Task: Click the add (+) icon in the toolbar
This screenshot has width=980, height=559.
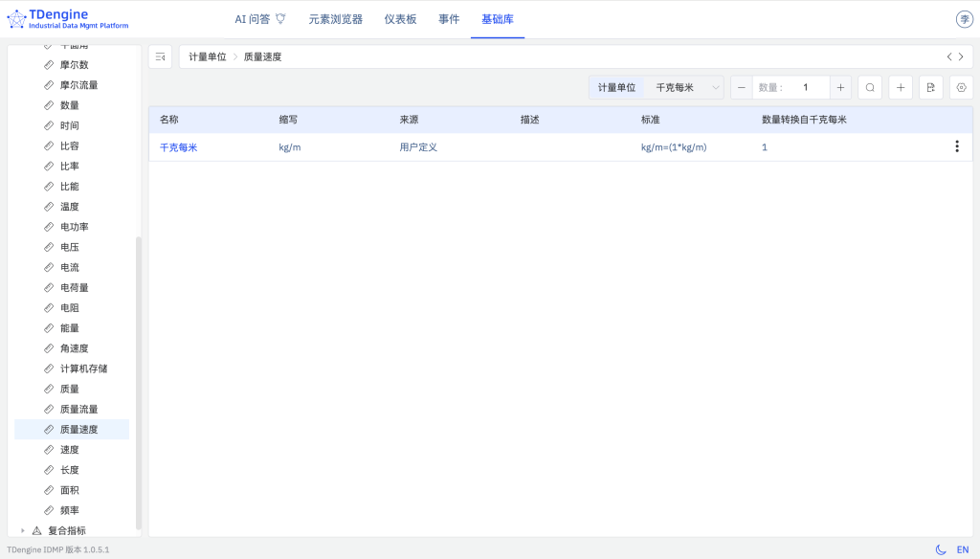Action: tap(900, 87)
